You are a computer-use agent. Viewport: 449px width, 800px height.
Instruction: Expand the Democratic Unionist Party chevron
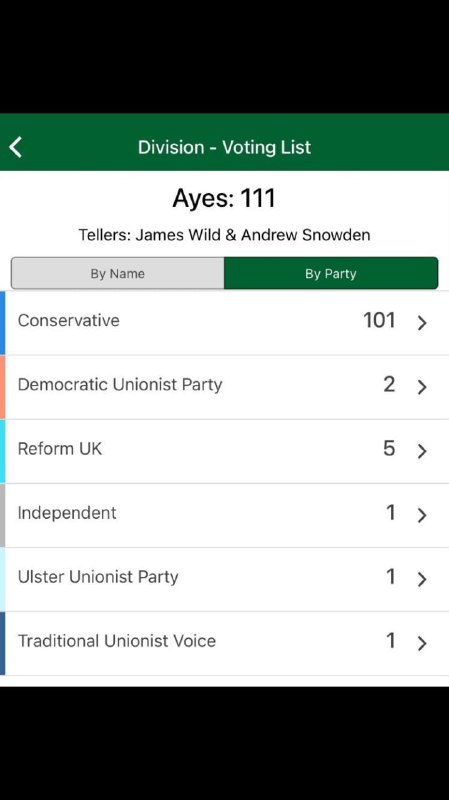pyautogui.click(x=422, y=387)
